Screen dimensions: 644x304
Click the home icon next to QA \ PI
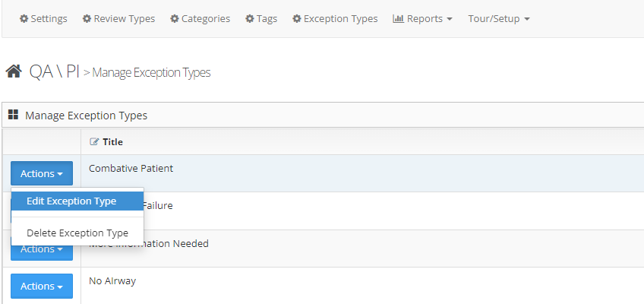pos(13,71)
